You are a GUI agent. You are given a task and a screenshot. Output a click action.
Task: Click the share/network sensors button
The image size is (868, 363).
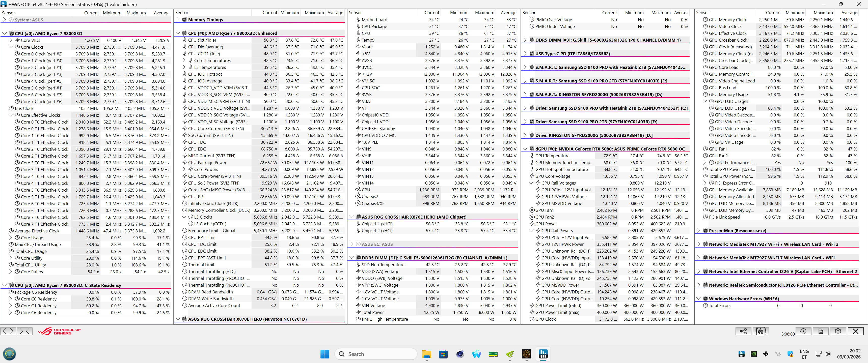click(x=743, y=331)
